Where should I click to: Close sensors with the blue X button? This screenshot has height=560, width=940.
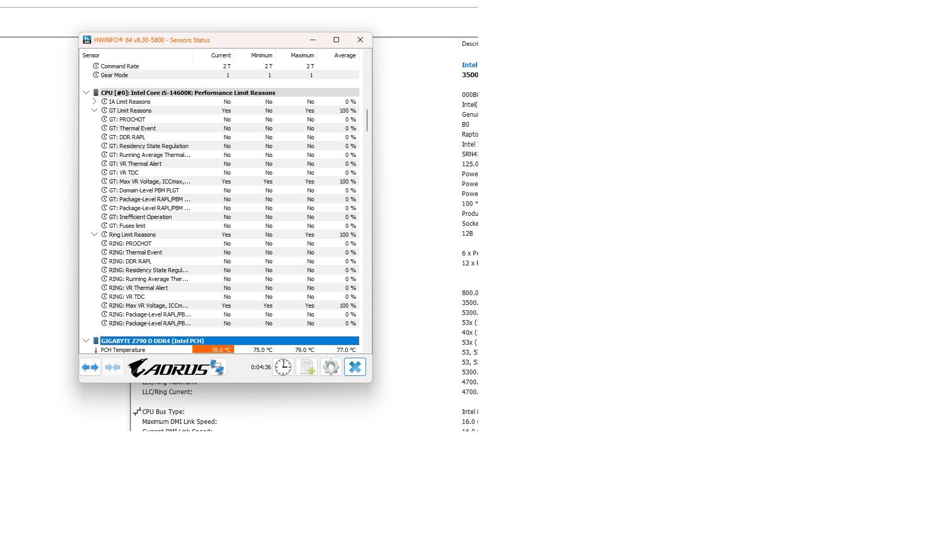tap(355, 367)
